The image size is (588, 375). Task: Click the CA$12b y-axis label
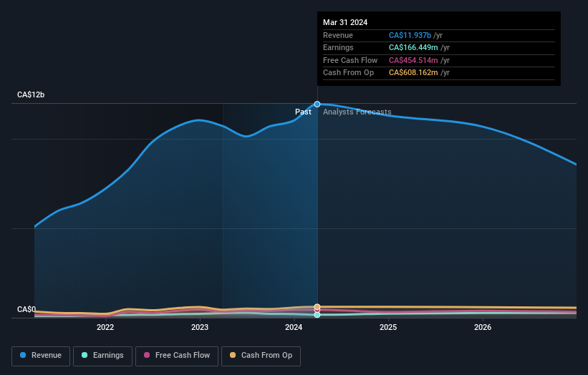(x=31, y=94)
